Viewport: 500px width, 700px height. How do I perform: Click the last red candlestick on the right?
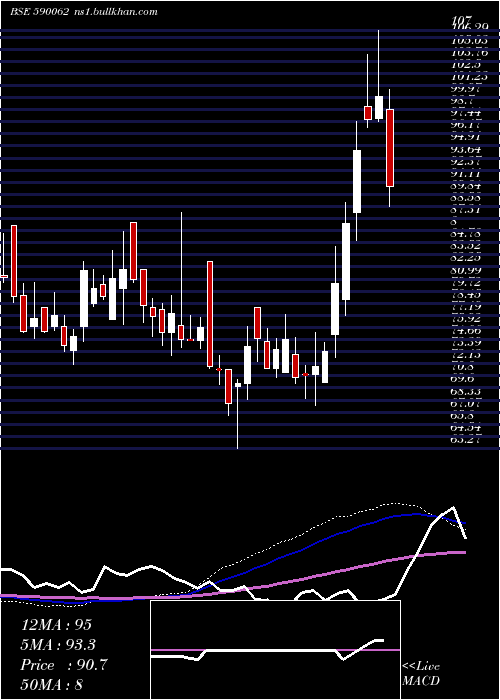pos(390,148)
